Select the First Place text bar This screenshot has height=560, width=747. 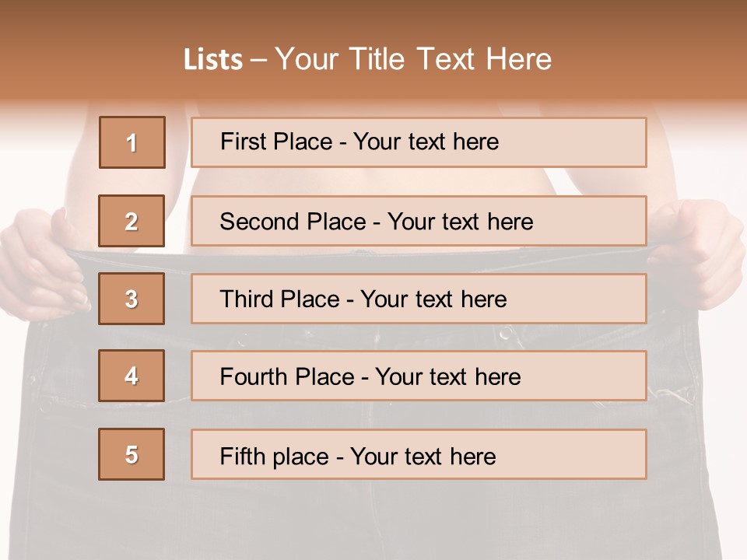point(419,142)
